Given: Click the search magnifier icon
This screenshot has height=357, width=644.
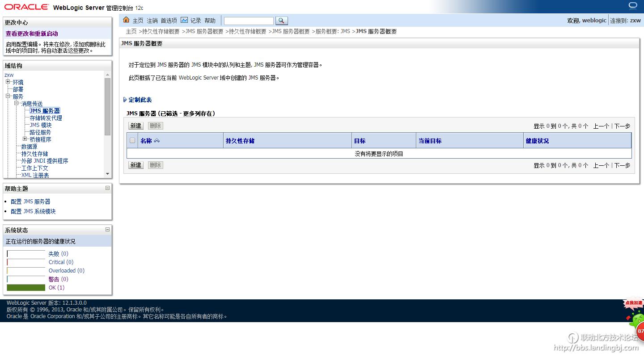Looking at the screenshot, I should pyautogui.click(x=281, y=20).
